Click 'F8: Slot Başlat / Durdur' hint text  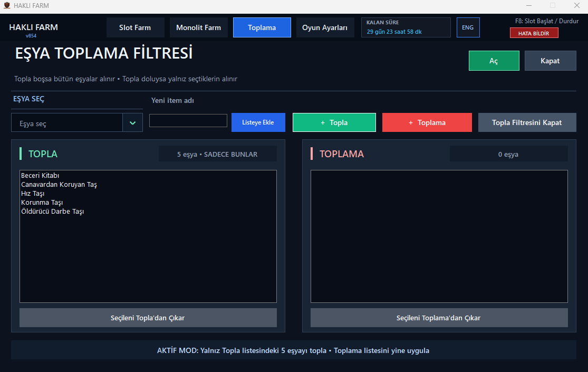[547, 21]
